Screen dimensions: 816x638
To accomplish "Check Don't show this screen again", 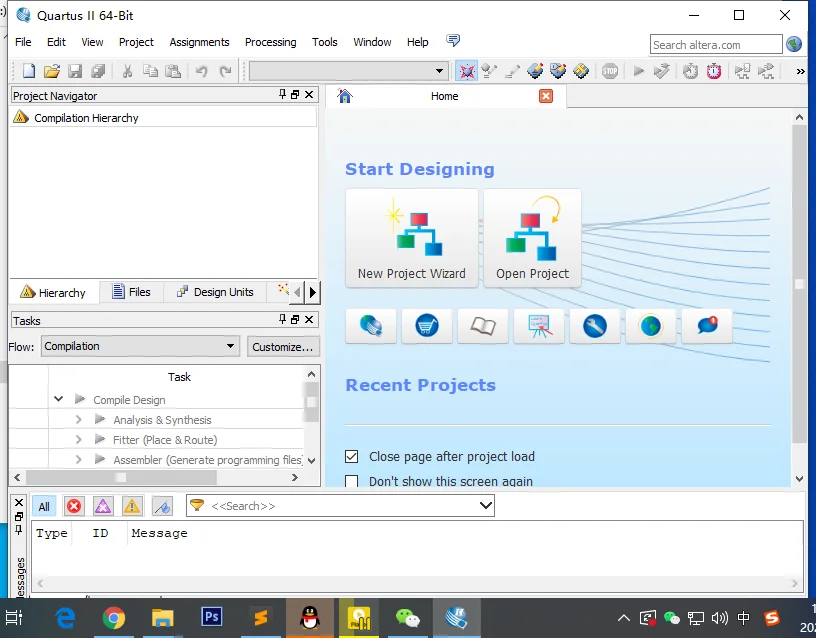I will coord(351,481).
